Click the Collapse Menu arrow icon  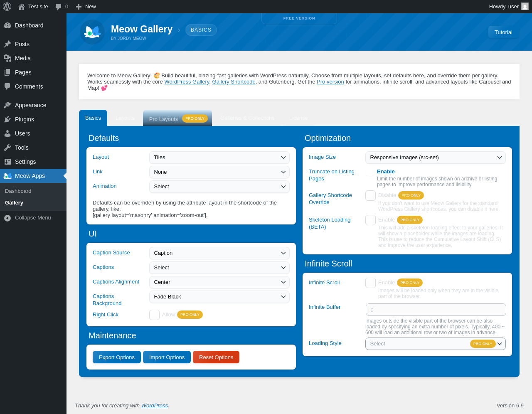click(7, 218)
